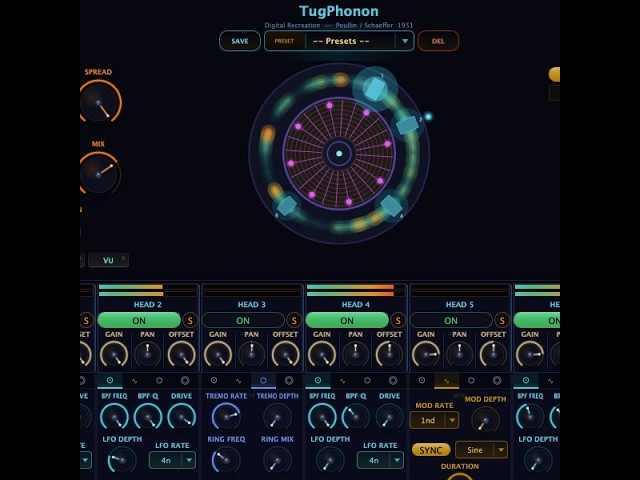Toggle Head 4 ON switch
Image resolution: width=640 pixels, height=480 pixels.
tap(347, 320)
